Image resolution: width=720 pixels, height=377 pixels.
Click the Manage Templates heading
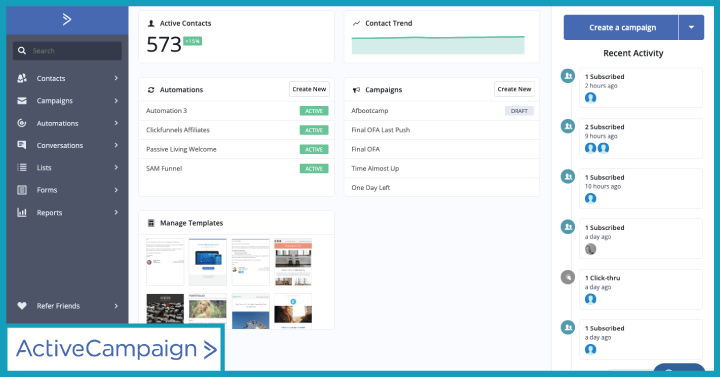coord(191,223)
